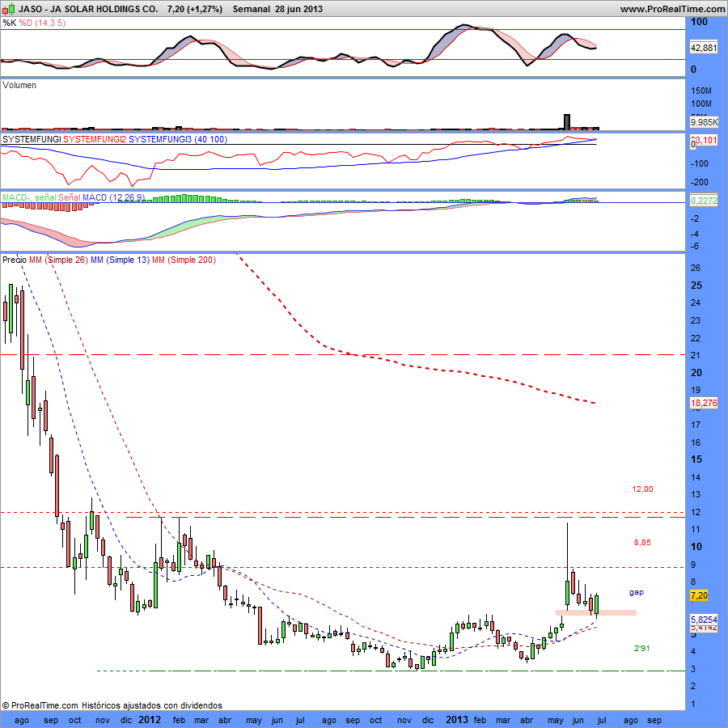The height and width of the screenshot is (728, 728).
Task: Click the 2012 year label on time axis
Action: 150,720
